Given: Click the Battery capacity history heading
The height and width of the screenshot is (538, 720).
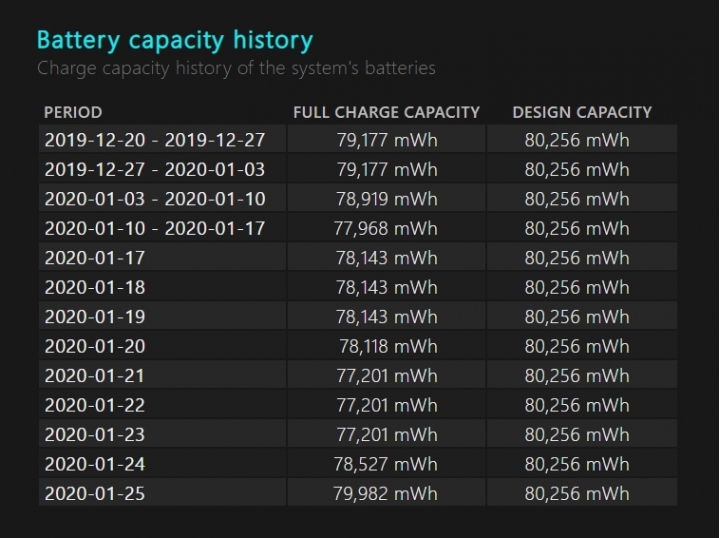Looking at the screenshot, I should click(175, 40).
